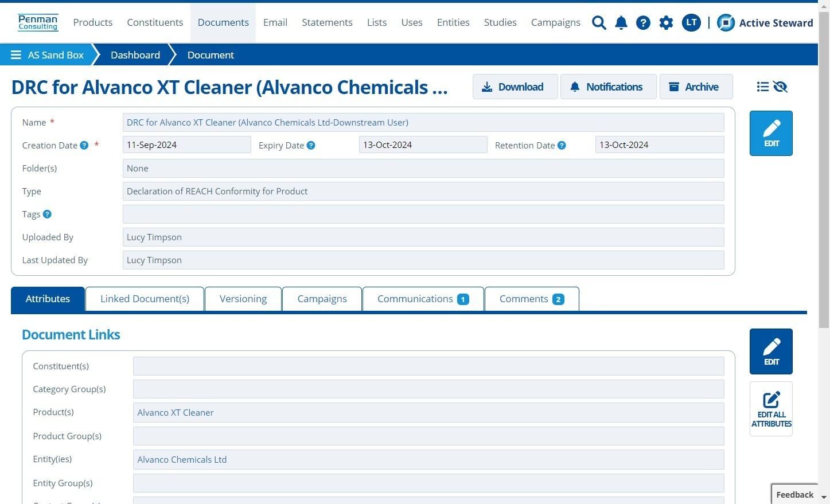The image size is (830, 504).
Task: Click the Expiry Date help icon
Action: (311, 145)
